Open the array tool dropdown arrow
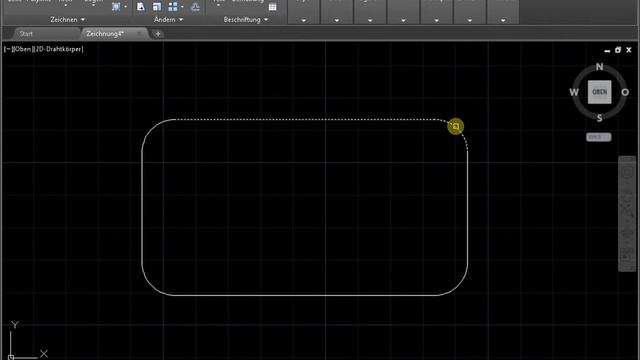640x360 pixels. (x=182, y=7)
